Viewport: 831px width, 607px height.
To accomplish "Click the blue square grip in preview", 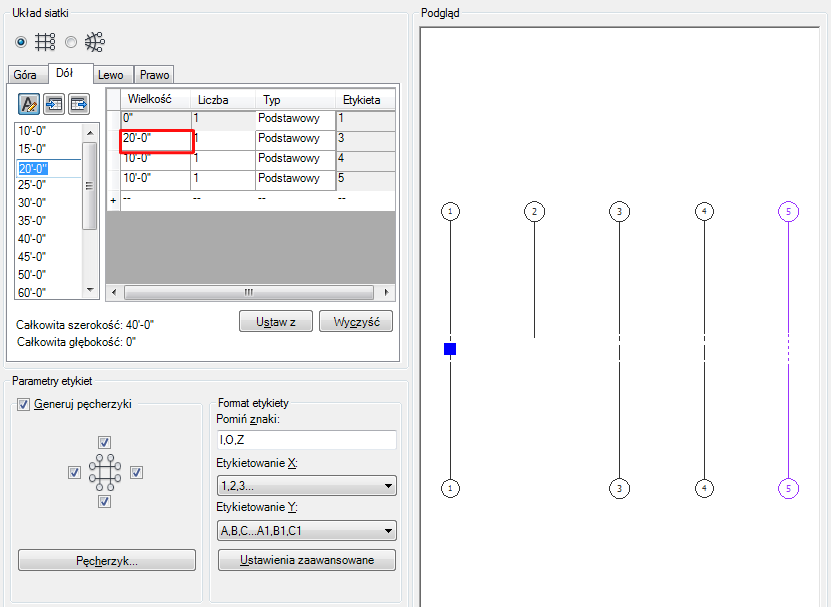I will click(450, 349).
